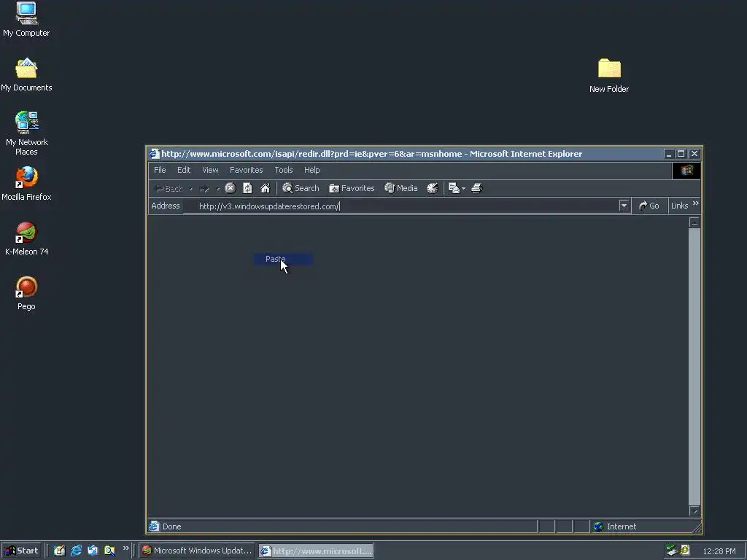Click the 12:28 PM clock
The height and width of the screenshot is (560, 747).
pos(719,551)
